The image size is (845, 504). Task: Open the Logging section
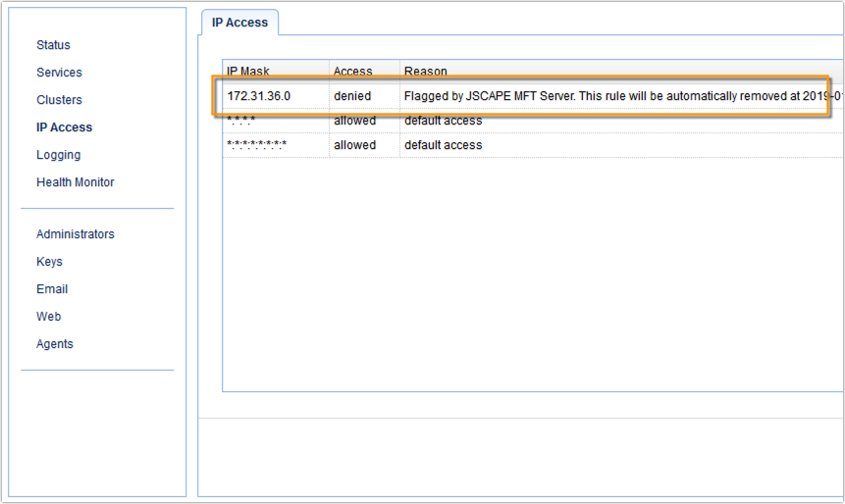(x=58, y=155)
